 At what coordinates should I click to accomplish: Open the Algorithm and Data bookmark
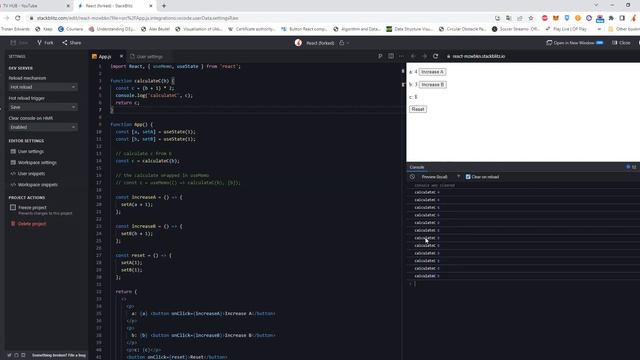[x=357, y=29]
